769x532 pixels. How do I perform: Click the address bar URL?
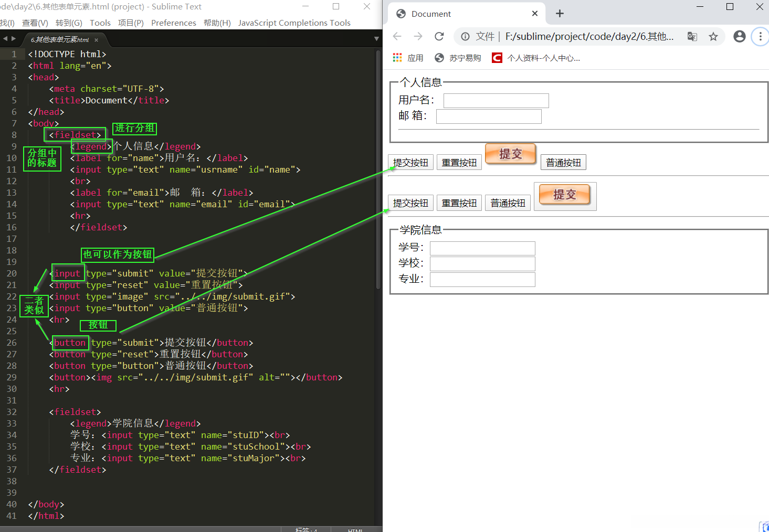(x=589, y=36)
